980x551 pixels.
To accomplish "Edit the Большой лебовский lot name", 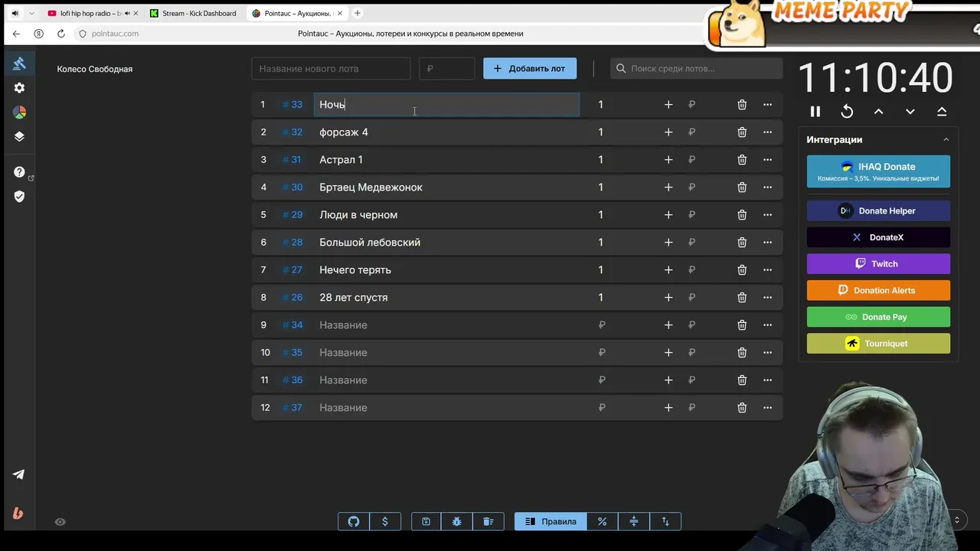I will pos(447,243).
